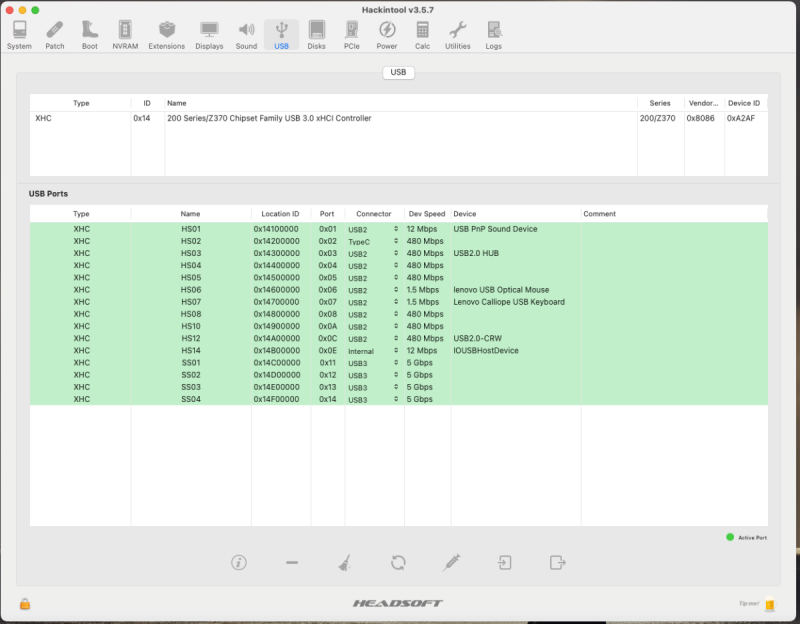This screenshot has height=624, width=800.
Task: Click the refresh USB ports icon
Action: [398, 562]
